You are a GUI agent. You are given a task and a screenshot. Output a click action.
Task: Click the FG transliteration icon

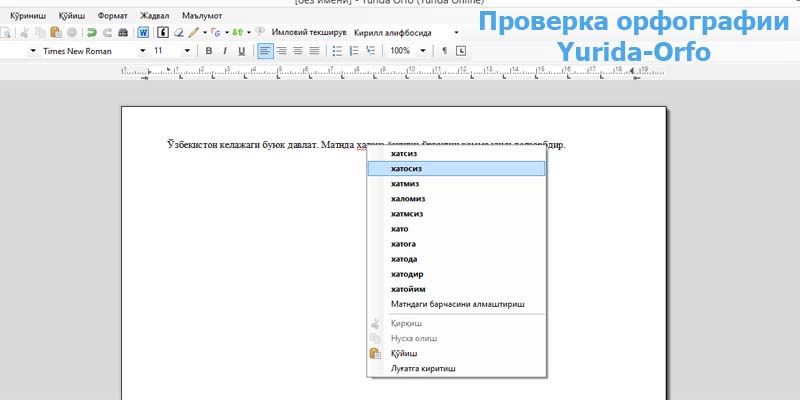pyautogui.click(x=216, y=33)
